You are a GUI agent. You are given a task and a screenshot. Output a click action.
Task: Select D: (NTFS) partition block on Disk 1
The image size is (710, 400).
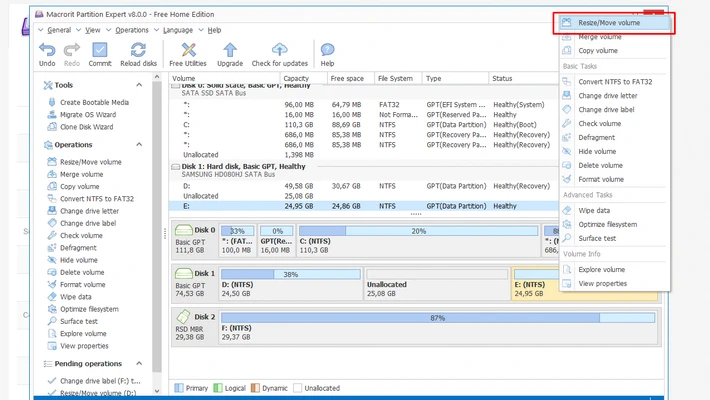tap(291, 284)
